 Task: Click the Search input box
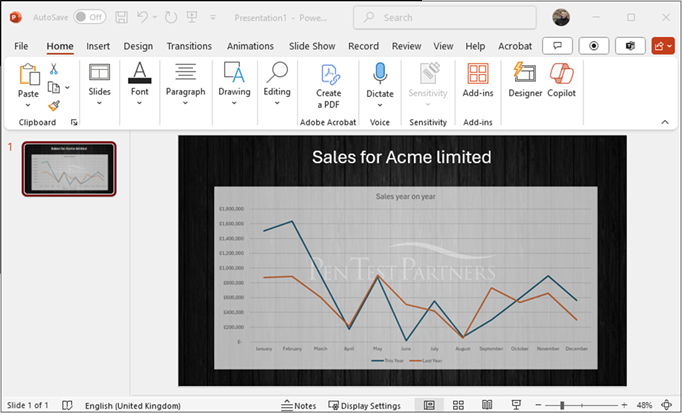pos(445,17)
